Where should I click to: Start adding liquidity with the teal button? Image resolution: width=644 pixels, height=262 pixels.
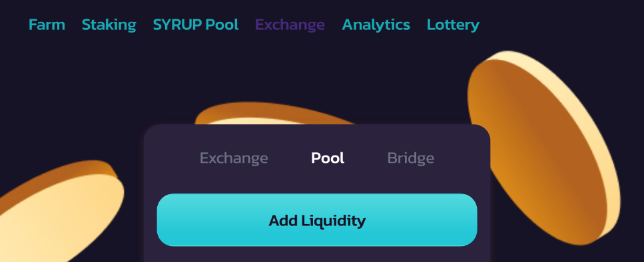pyautogui.click(x=317, y=220)
